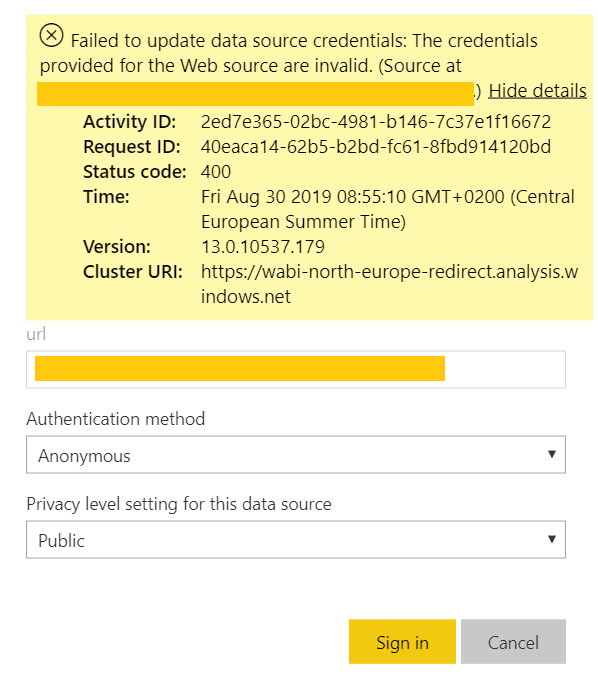Click the Request ID label
The height and width of the screenshot is (692, 598).
pos(132,147)
